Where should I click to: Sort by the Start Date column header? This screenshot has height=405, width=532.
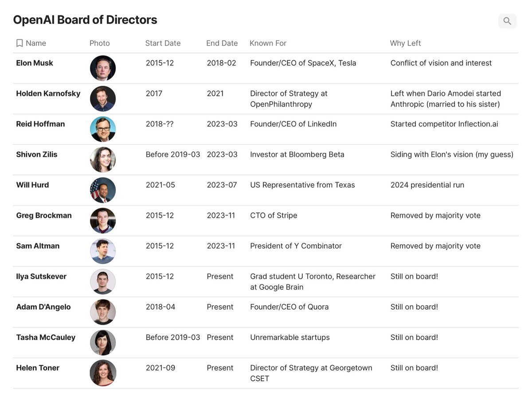tap(163, 43)
